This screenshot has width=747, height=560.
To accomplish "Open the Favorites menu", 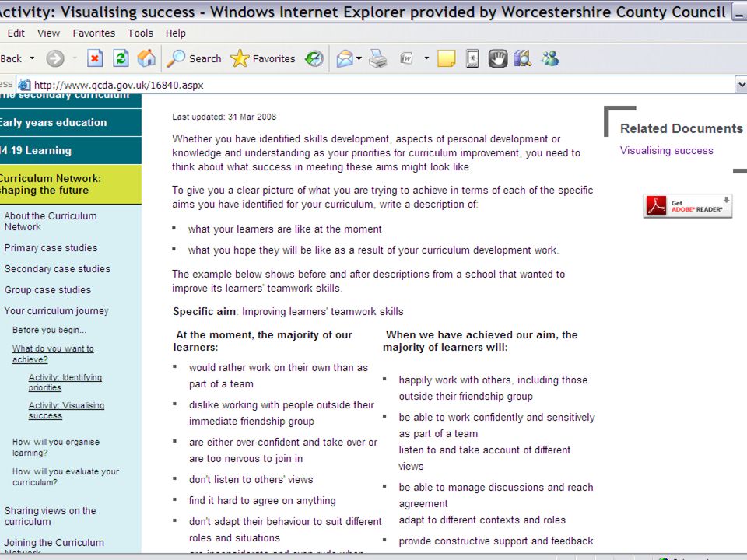I will coord(94,33).
